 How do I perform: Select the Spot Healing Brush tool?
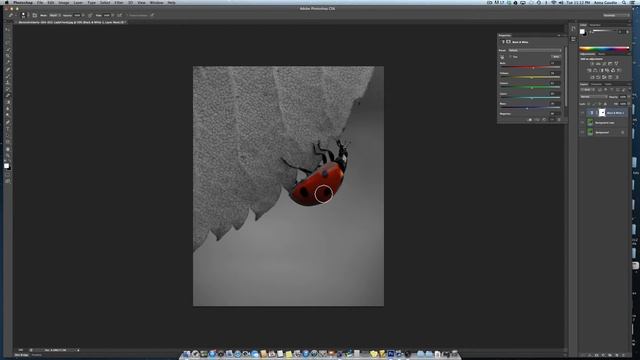8,69
